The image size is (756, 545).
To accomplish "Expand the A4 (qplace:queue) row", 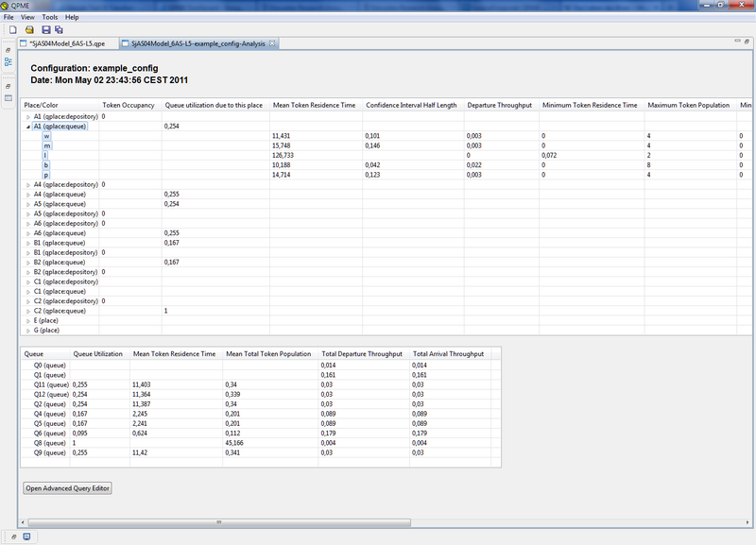I will [27, 194].
